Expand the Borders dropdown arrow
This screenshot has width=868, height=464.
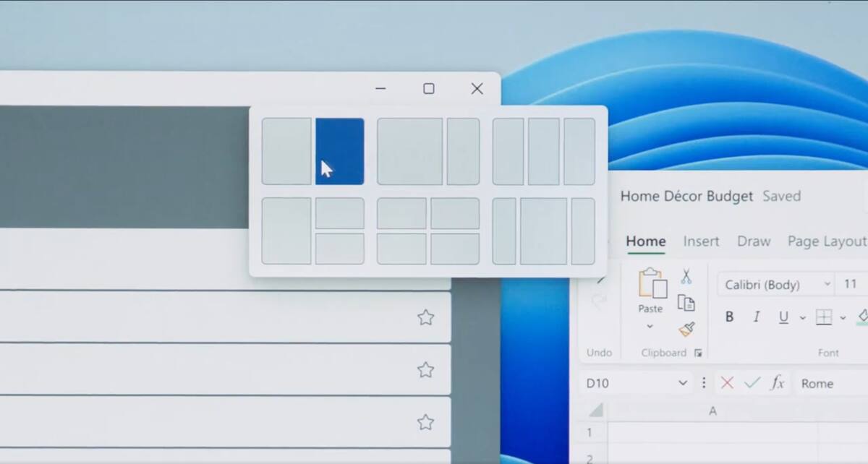pos(843,318)
